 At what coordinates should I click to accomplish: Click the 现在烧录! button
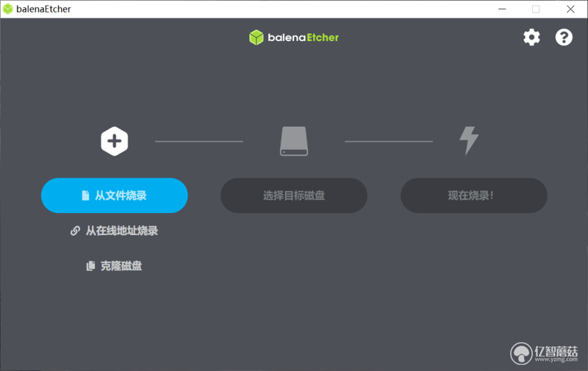pyautogui.click(x=473, y=195)
